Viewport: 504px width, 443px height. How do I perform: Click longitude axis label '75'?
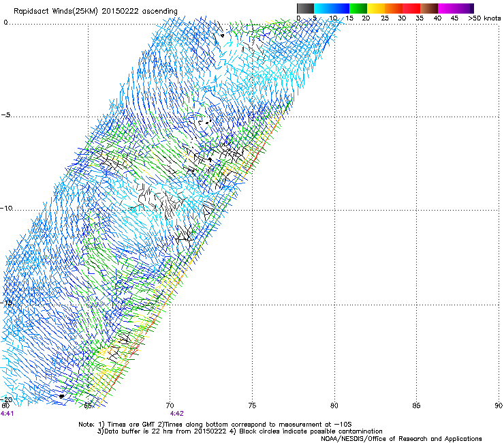252,406
